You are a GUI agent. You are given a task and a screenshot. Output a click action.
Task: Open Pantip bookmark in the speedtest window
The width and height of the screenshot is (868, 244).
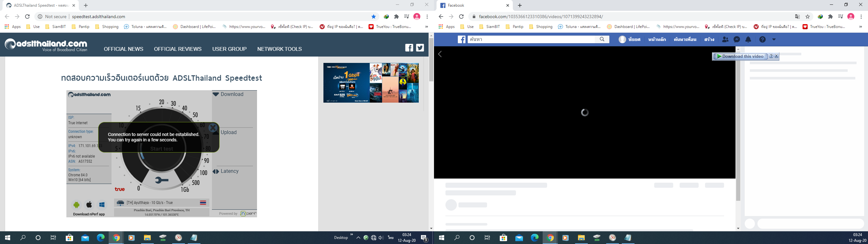tap(80, 27)
